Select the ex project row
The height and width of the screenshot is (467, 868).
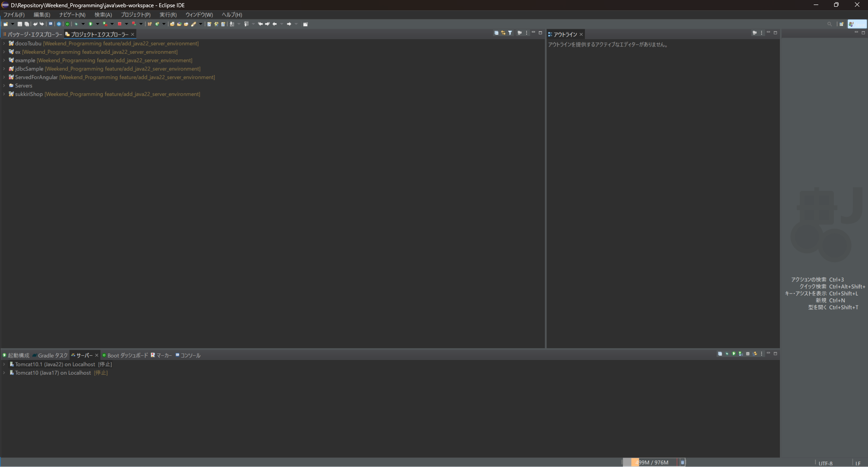[x=93, y=52]
